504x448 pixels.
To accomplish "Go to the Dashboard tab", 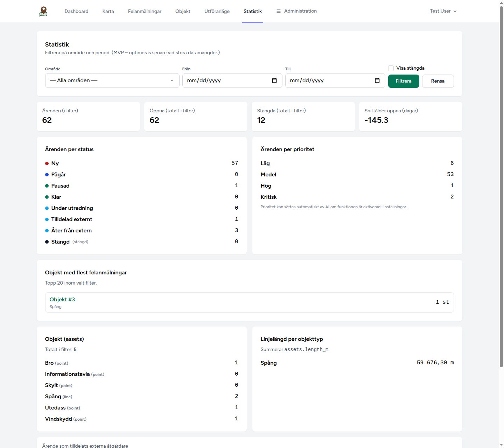I will click(x=76, y=11).
